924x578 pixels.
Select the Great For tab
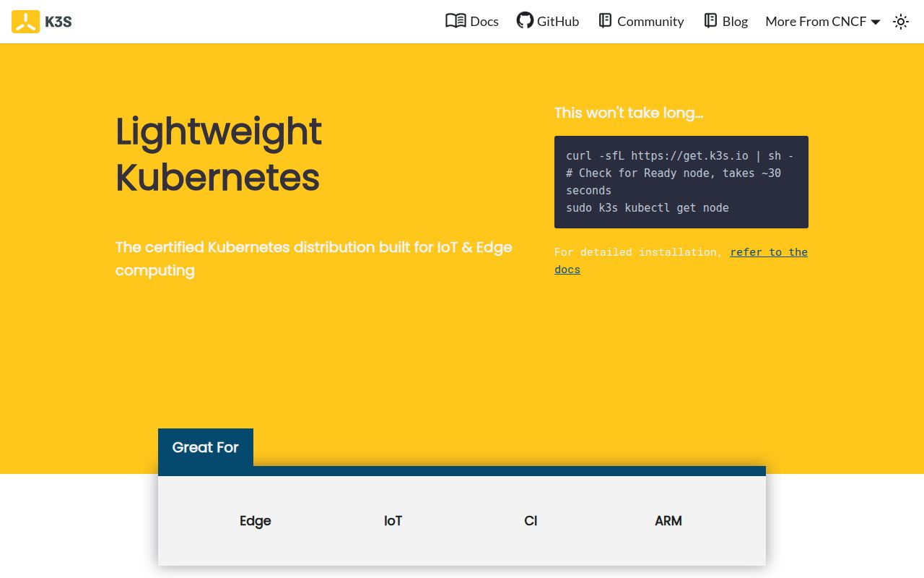point(206,447)
